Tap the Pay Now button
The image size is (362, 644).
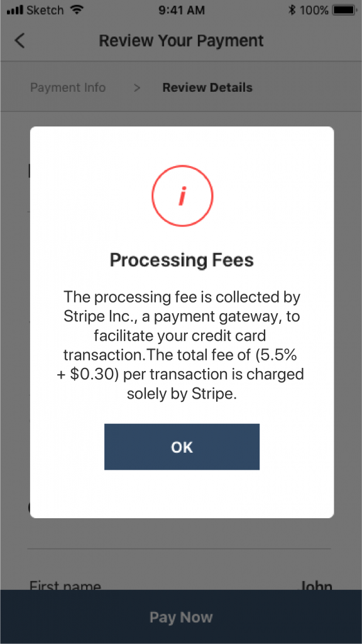pyautogui.click(x=181, y=617)
